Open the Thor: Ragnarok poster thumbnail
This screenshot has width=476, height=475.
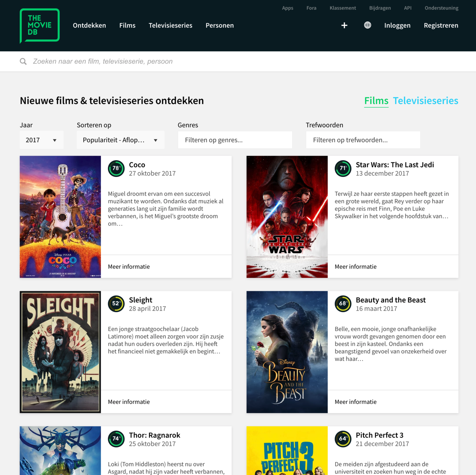[60, 451]
